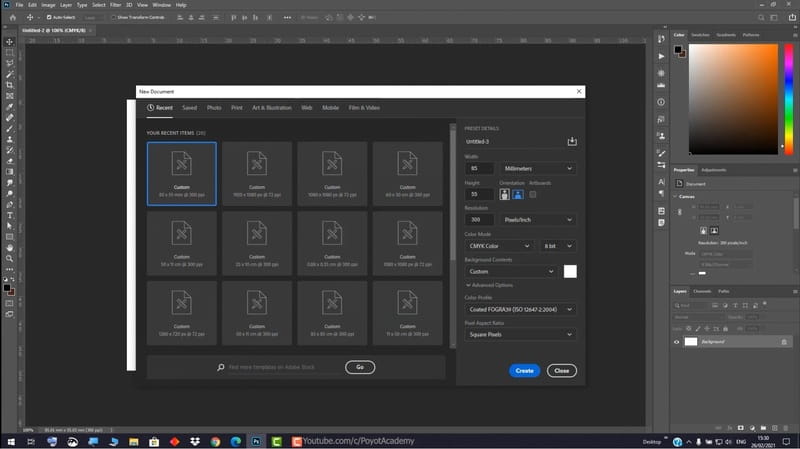Click the save document preset icon
This screenshot has width=800, height=449.
(572, 142)
